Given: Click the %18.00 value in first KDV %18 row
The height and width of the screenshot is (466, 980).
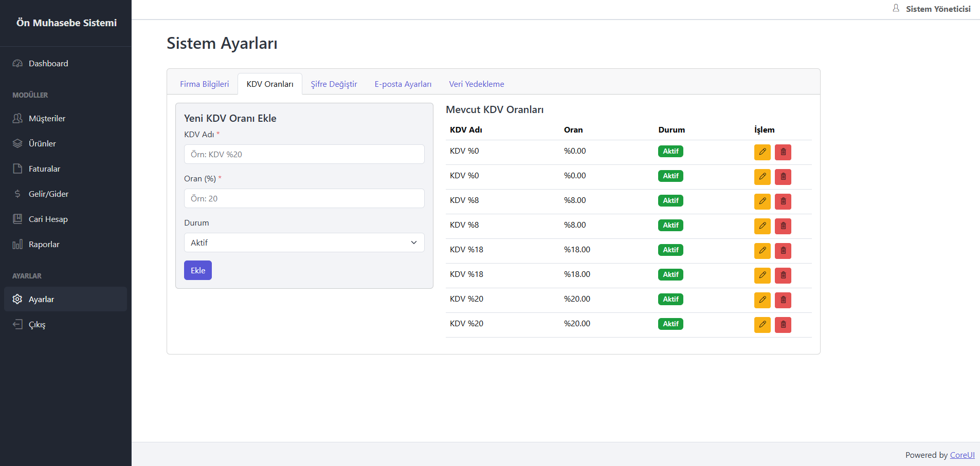Looking at the screenshot, I should point(577,250).
